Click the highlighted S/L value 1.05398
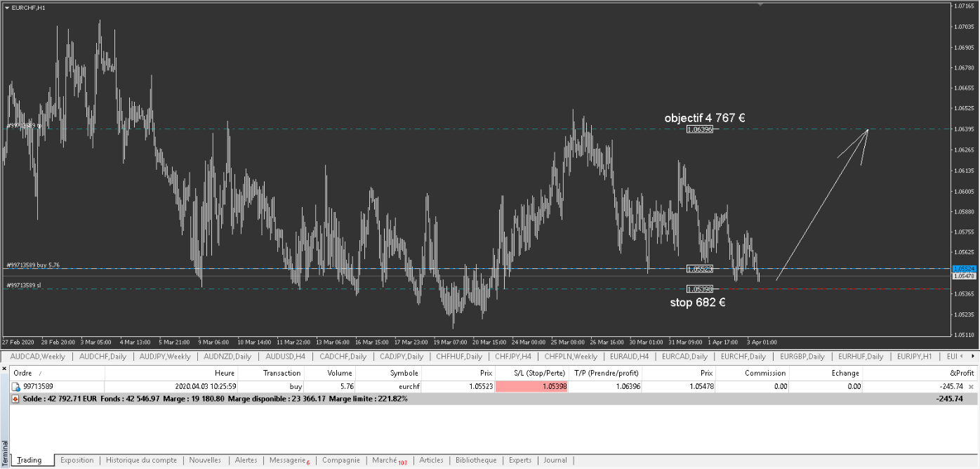This screenshot has width=980, height=469. [x=531, y=387]
